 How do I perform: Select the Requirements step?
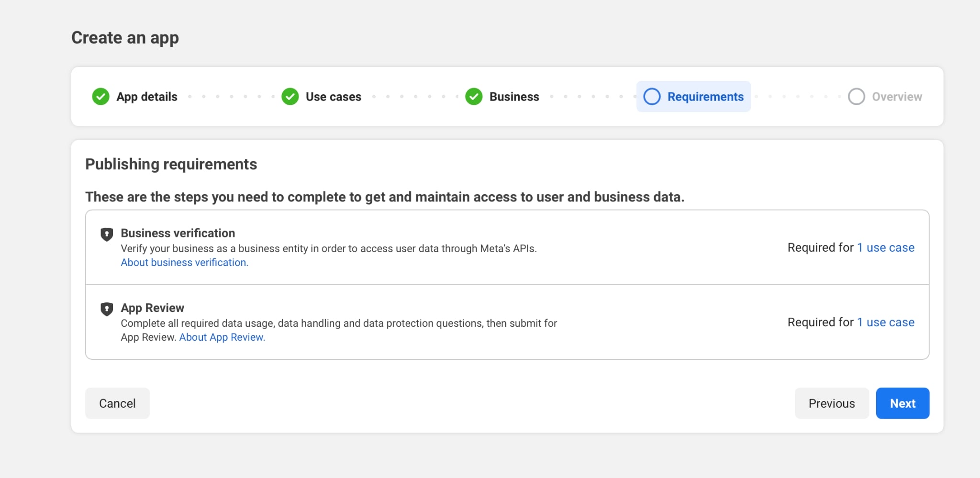(693, 97)
